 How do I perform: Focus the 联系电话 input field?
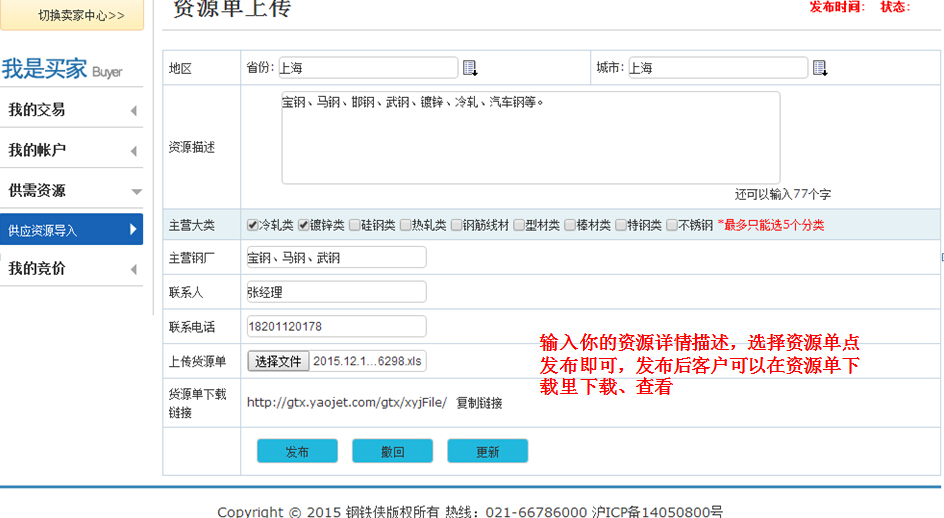point(336,326)
